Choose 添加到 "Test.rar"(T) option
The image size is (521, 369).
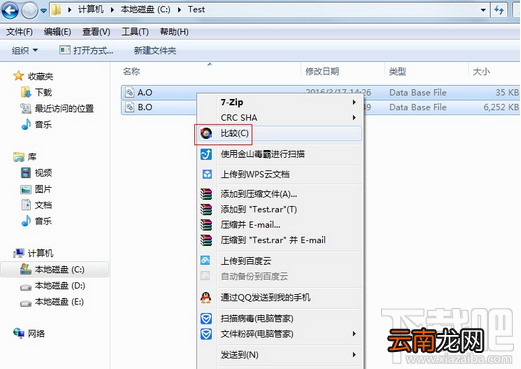(259, 209)
